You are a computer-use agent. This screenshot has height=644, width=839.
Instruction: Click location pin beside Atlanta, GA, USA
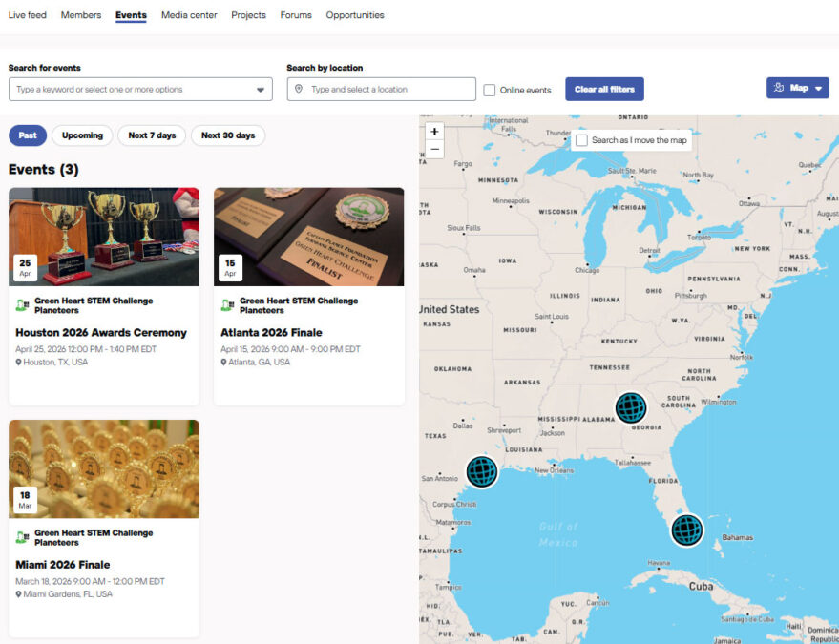tap(223, 363)
